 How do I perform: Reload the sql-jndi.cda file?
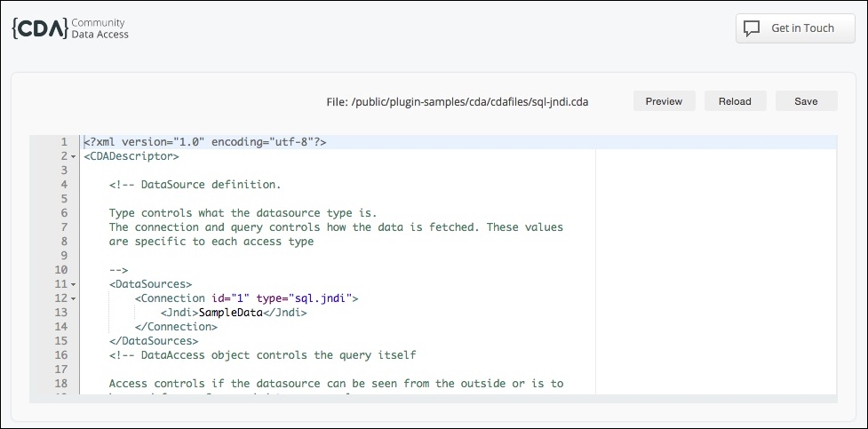735,101
